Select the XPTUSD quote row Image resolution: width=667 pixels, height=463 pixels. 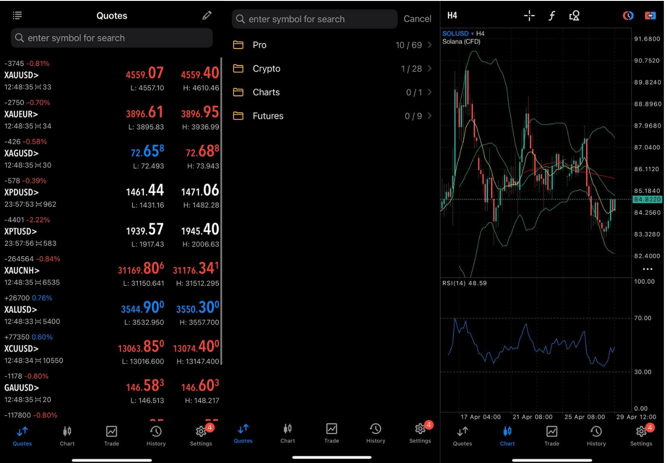point(111,232)
